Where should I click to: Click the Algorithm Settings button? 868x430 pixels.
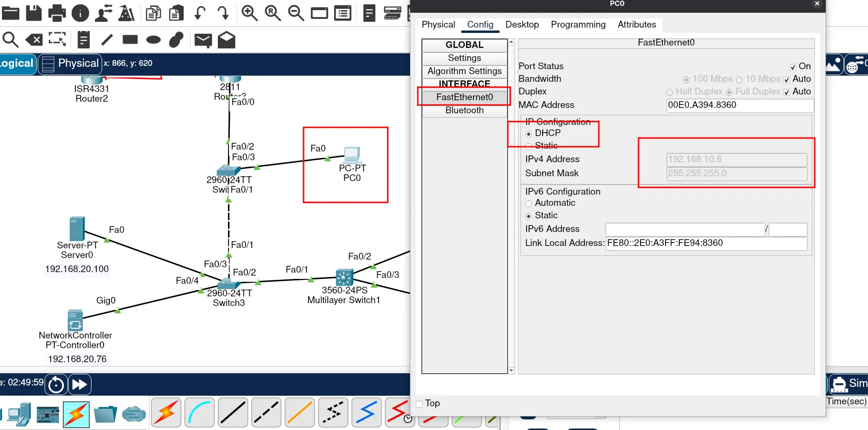pyautogui.click(x=464, y=71)
